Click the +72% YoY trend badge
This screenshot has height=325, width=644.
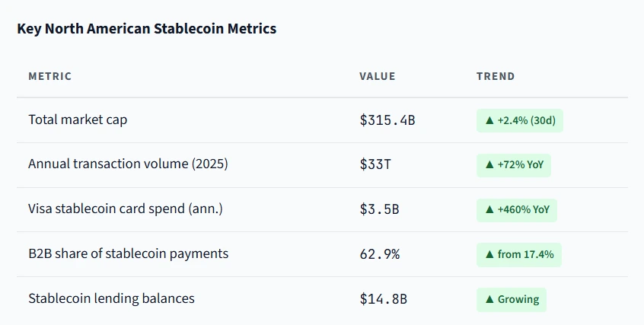[x=514, y=164]
